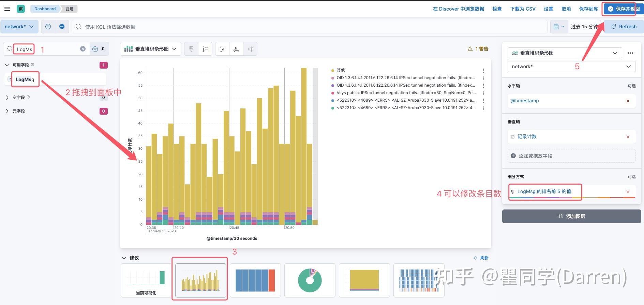
Task: Open visual options paintbrush icon
Action: (191, 49)
